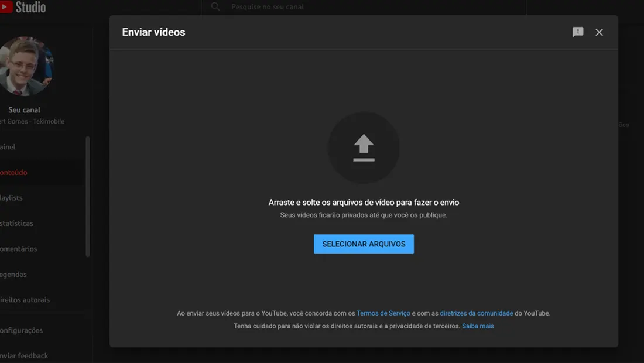
Task: Click the 'Seus vídeos ficarão privados' text
Action: tap(364, 215)
